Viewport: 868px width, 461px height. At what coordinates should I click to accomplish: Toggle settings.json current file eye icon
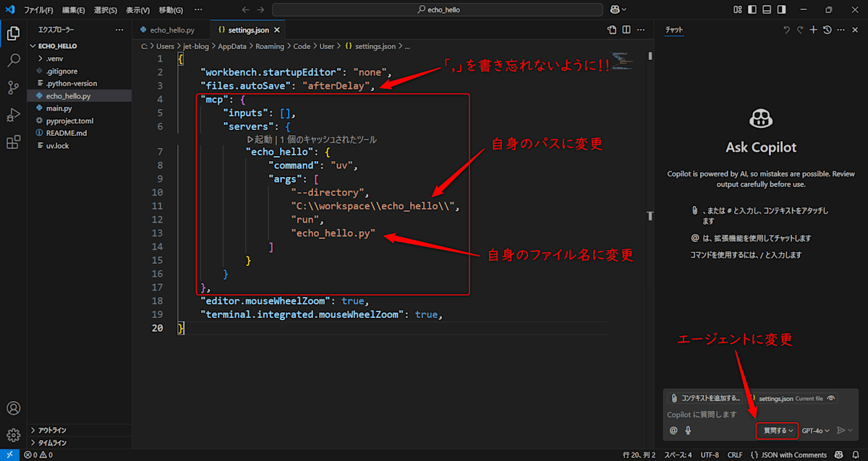click(831, 398)
